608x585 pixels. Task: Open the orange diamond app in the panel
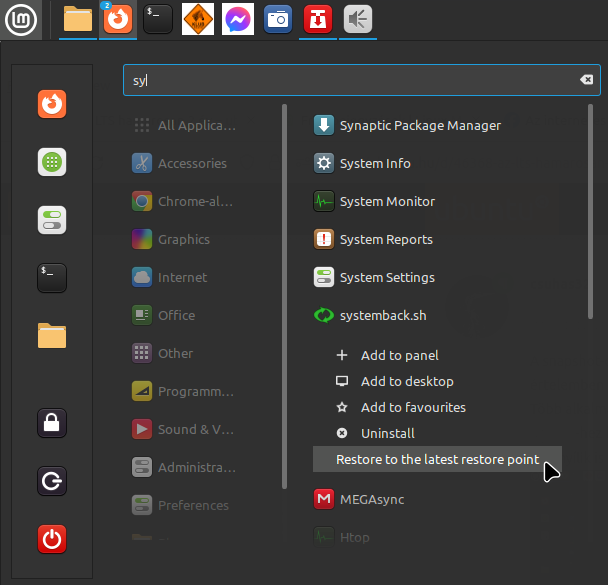pyautogui.click(x=198, y=19)
